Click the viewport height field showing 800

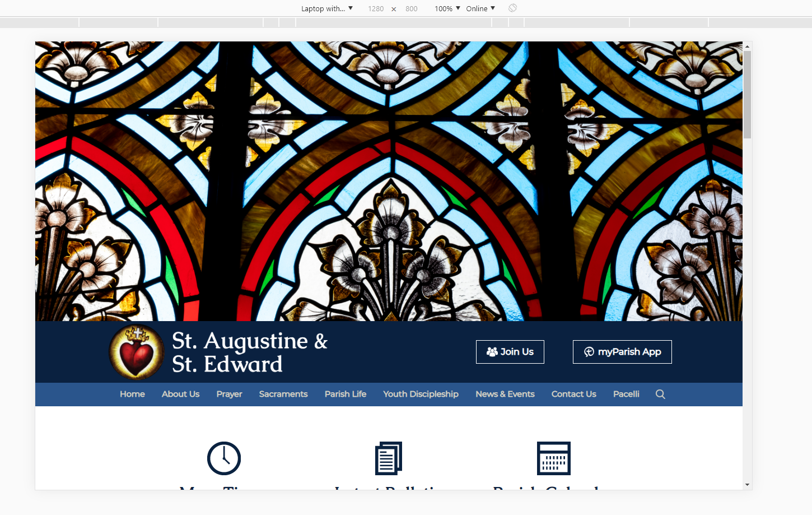point(412,8)
